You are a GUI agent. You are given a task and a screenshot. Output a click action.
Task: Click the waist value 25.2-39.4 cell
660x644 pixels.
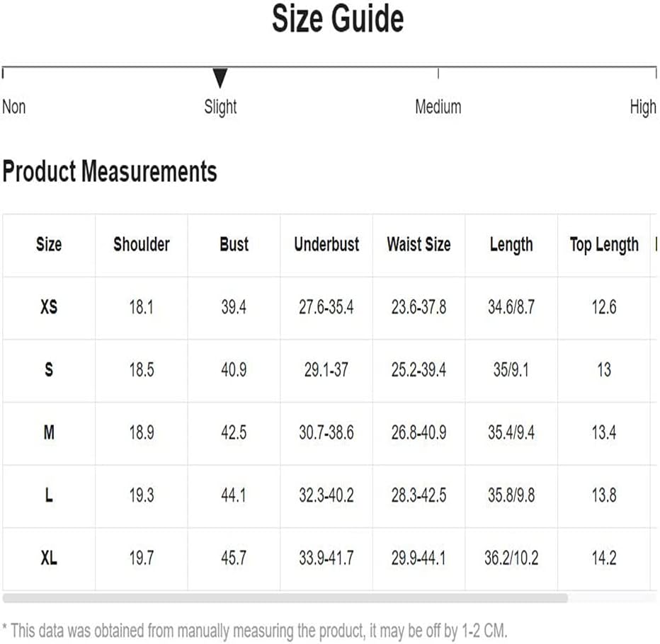point(419,369)
